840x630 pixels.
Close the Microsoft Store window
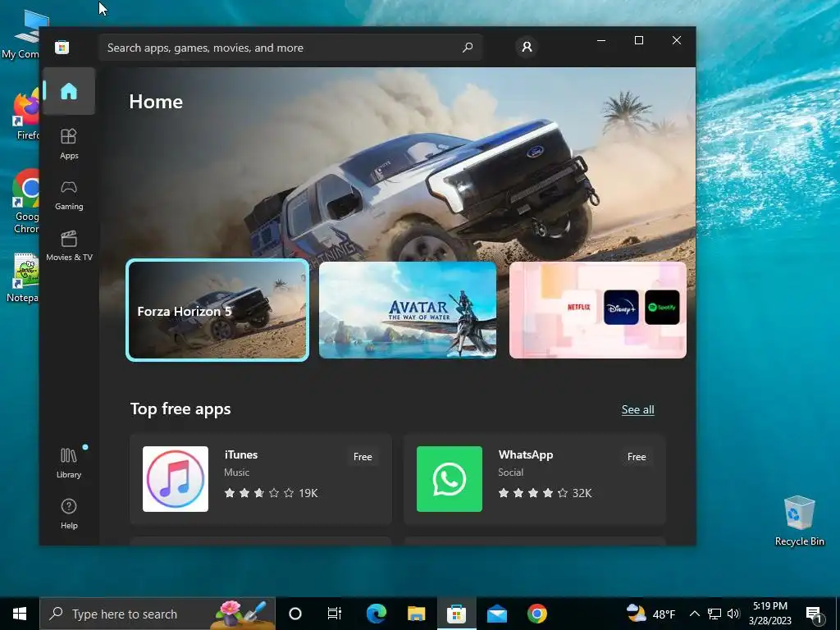click(677, 41)
